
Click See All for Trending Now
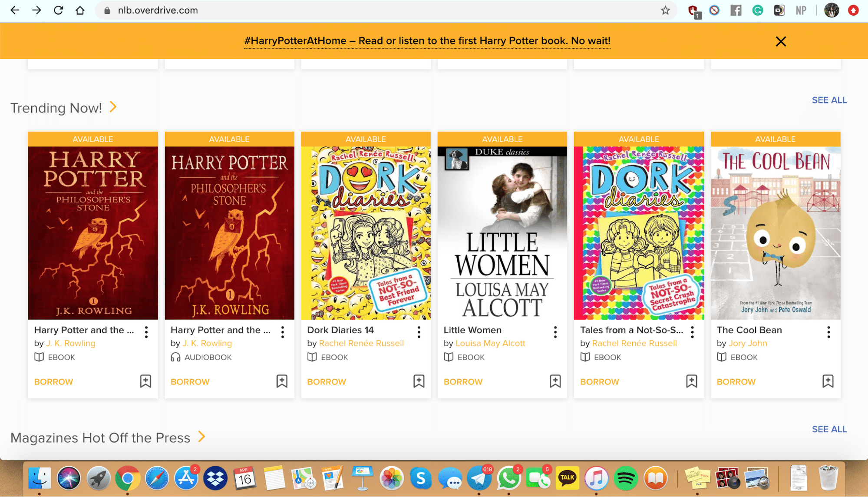[829, 100]
